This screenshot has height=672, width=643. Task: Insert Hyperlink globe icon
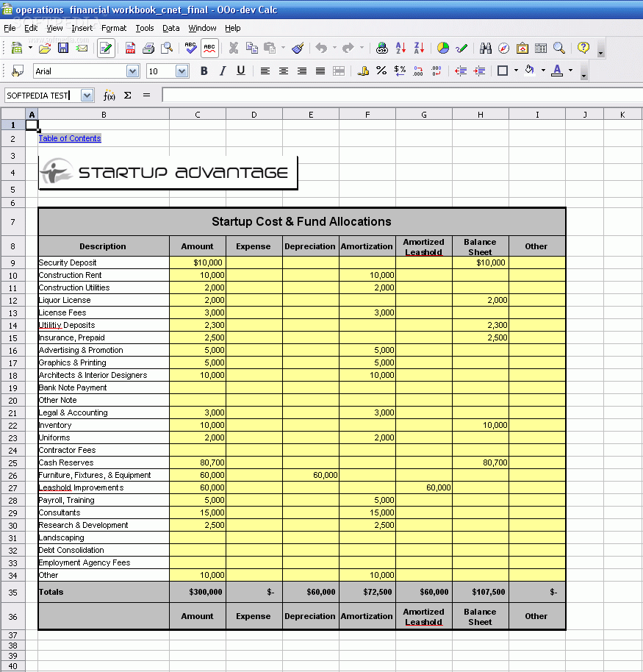381,48
